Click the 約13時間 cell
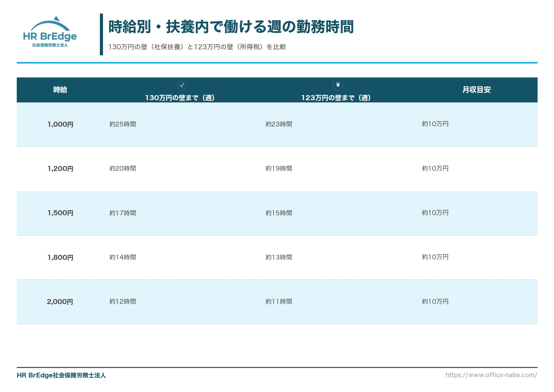Image resolution: width=554 pixels, height=392 pixels. tap(279, 257)
